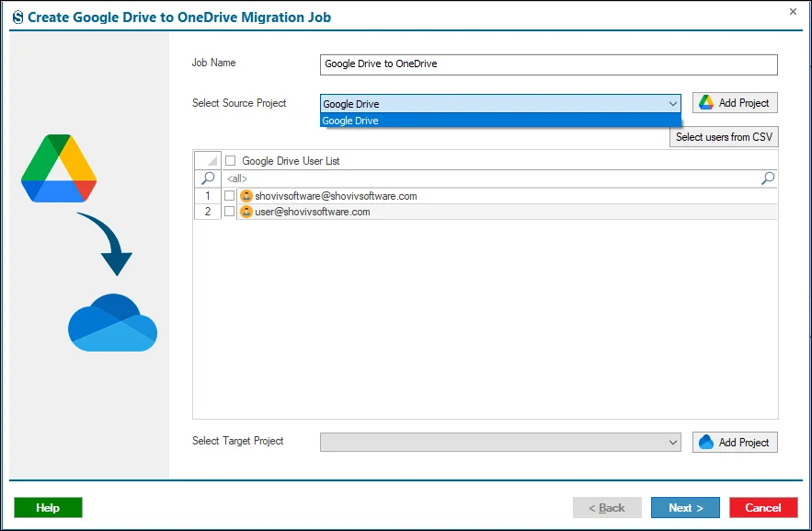Open the Help button
Viewport: 812px width, 531px height.
click(48, 508)
